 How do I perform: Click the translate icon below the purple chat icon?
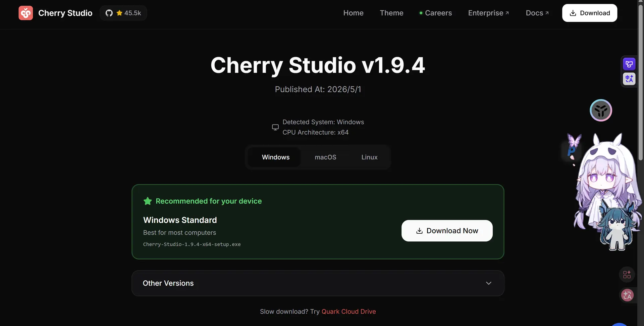coord(629,79)
